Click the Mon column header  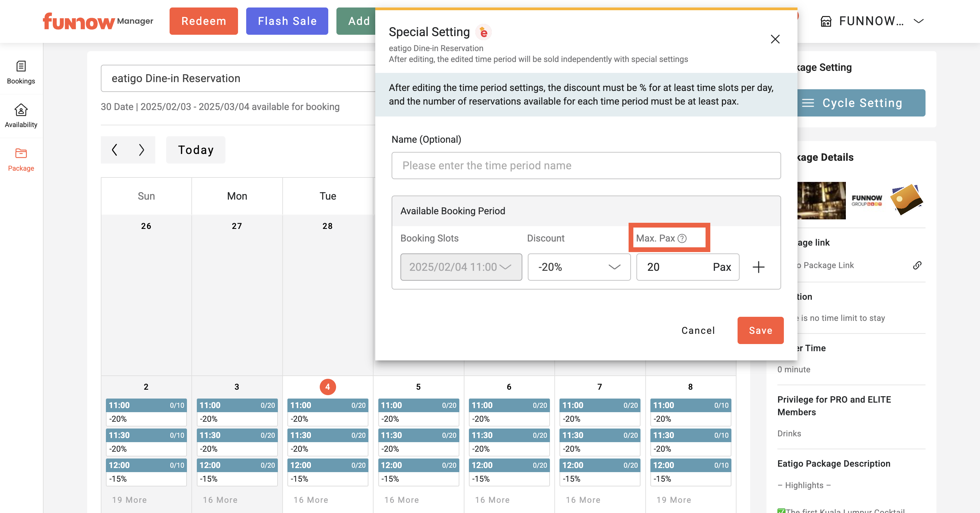pos(237,196)
